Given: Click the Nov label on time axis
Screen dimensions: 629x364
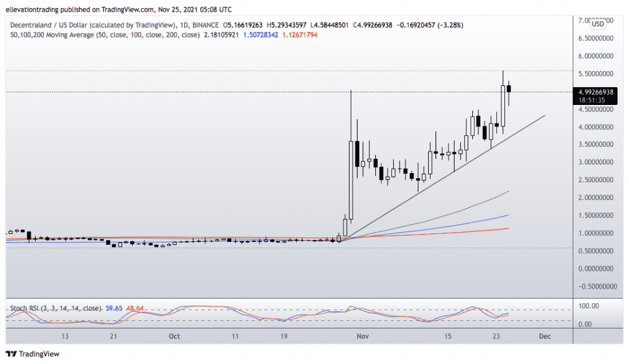Looking at the screenshot, I should [363, 336].
